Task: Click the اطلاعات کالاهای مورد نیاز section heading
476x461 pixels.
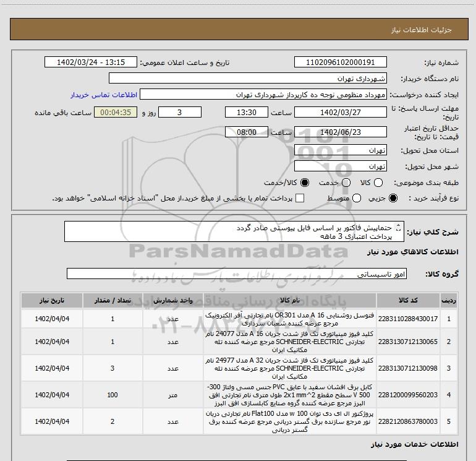Action: [x=412, y=252]
